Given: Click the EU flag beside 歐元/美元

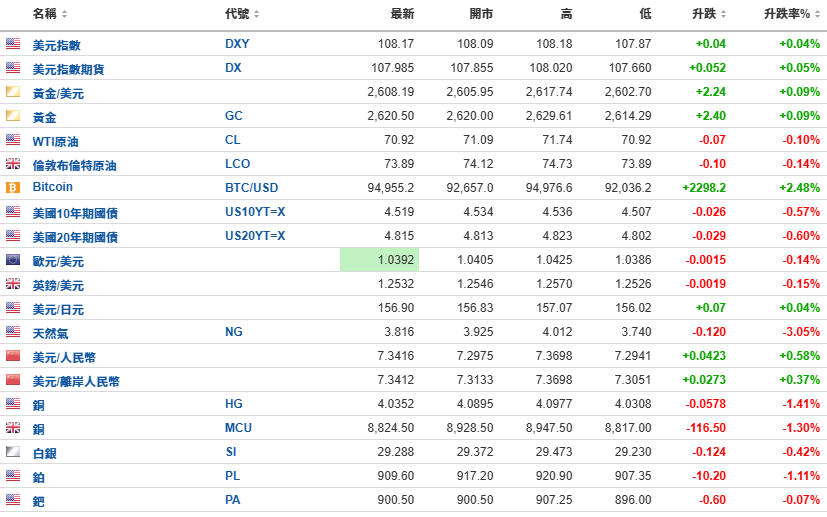Looking at the screenshot, I should pos(13,260).
